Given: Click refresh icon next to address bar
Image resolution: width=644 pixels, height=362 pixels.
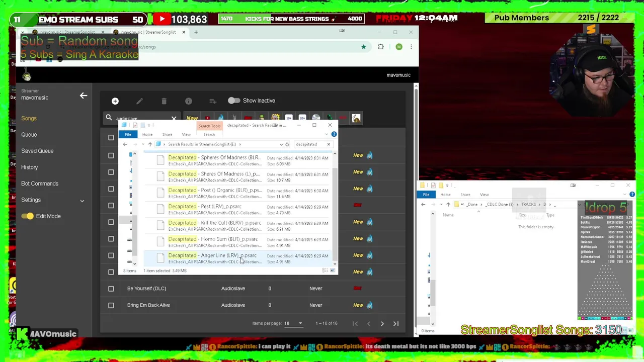Looking at the screenshot, I should [x=287, y=144].
